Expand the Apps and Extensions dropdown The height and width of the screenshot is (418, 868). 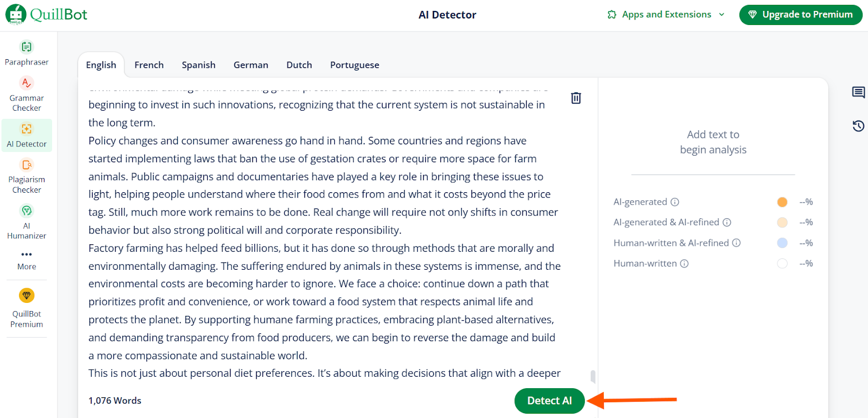[666, 15]
